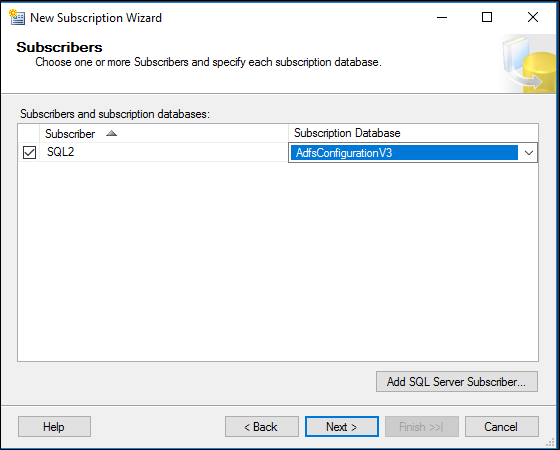This screenshot has height=450, width=560.
Task: Open the Subscription Database dropdown arrow
Action: [529, 153]
